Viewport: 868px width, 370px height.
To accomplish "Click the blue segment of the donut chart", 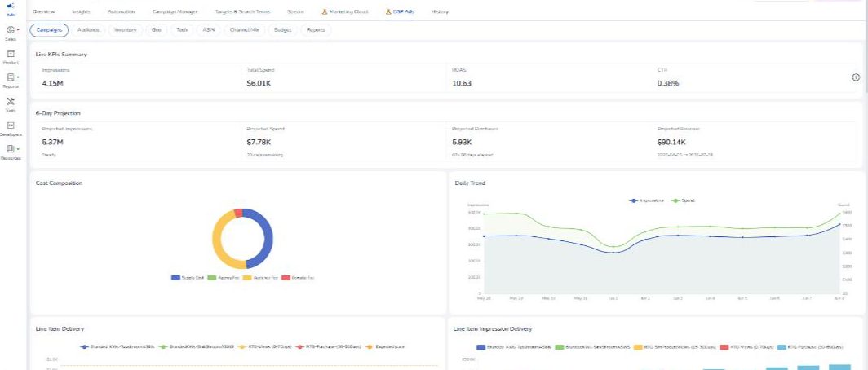I will pyautogui.click(x=268, y=238).
